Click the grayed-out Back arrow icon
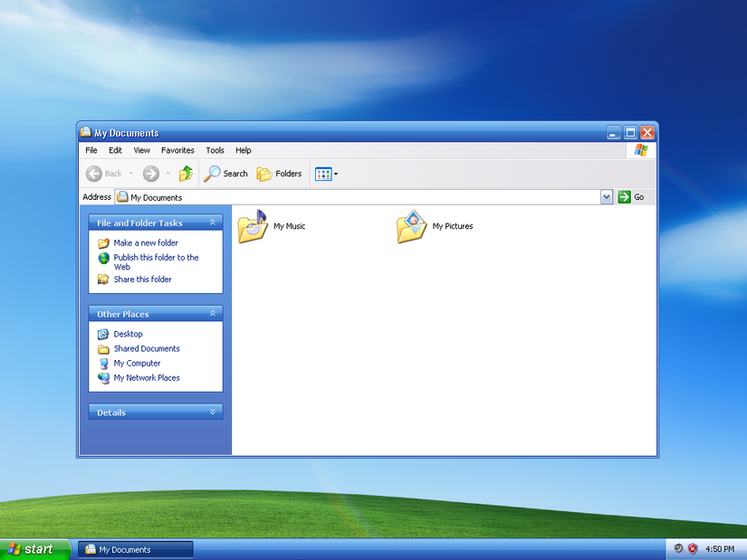Screen dimensions: 747x560 point(94,174)
